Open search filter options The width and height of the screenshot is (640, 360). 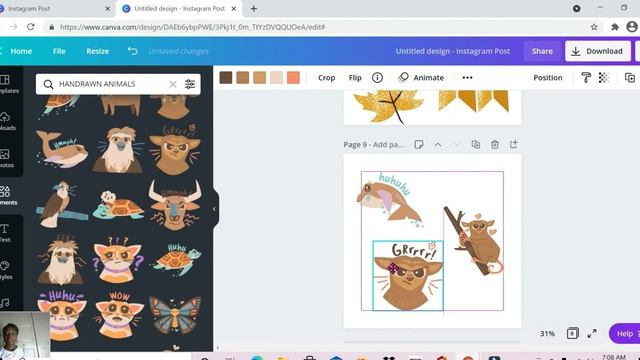pyautogui.click(x=190, y=84)
